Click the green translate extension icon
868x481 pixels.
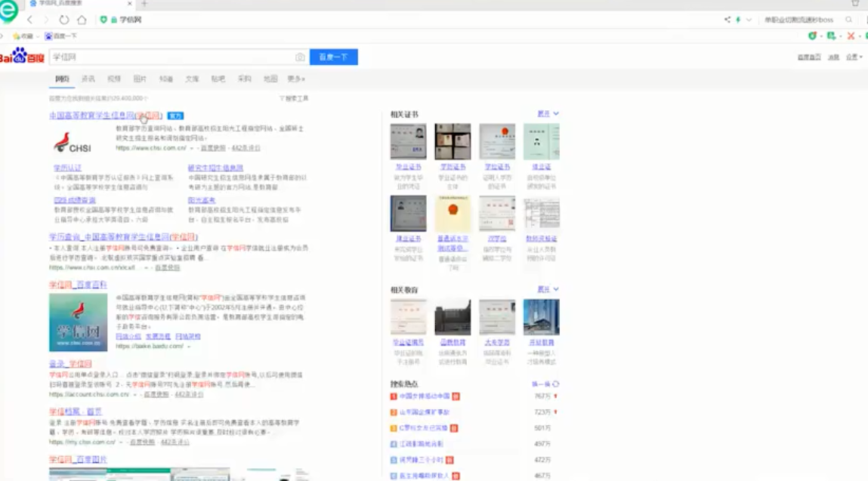(831, 36)
